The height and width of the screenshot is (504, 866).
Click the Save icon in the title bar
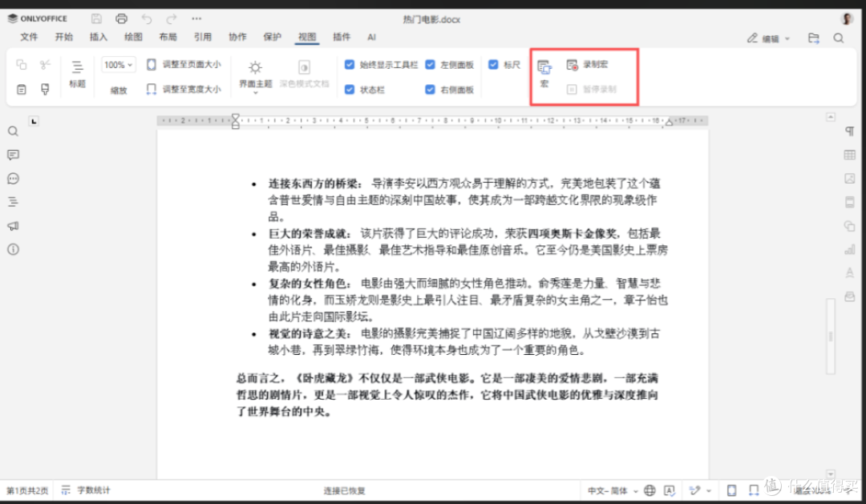click(96, 18)
